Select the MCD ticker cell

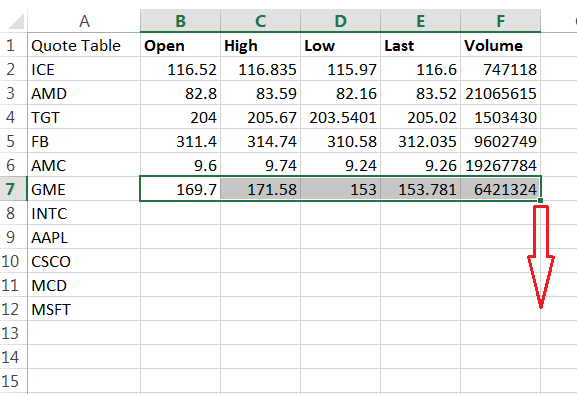84,285
